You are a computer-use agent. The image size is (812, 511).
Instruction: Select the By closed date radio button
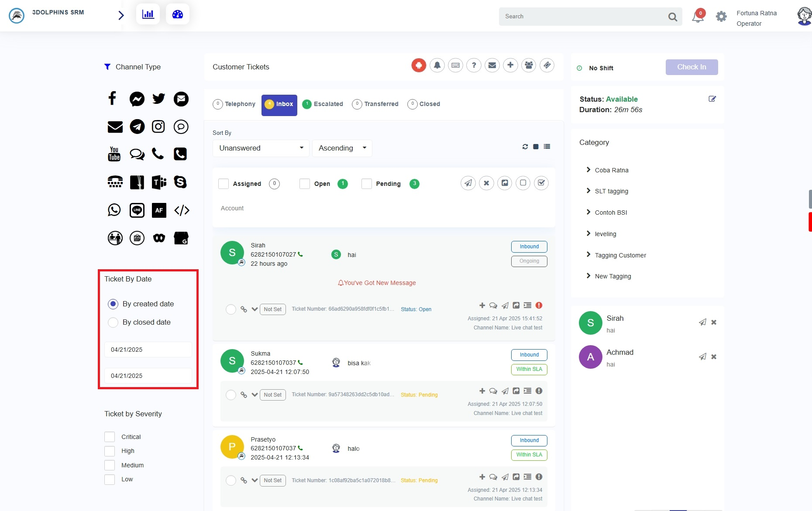click(x=113, y=322)
